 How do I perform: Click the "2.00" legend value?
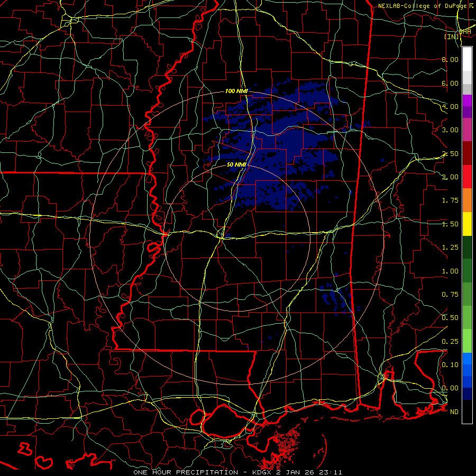[x=450, y=177]
